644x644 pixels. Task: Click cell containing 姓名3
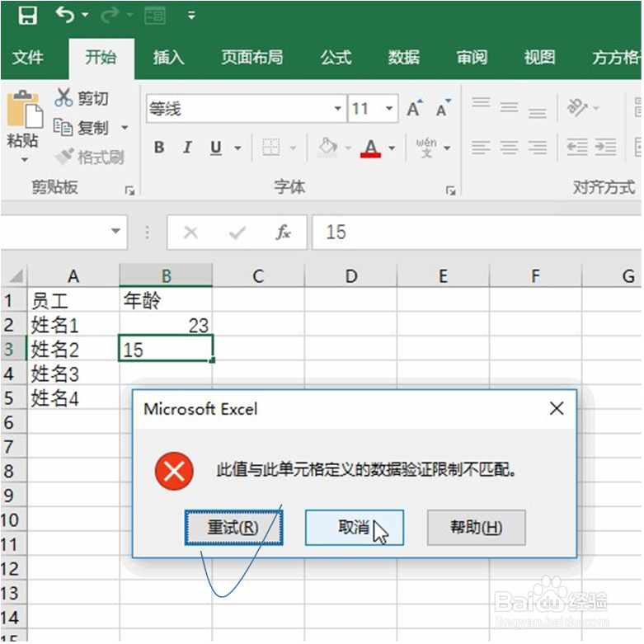pos(73,374)
